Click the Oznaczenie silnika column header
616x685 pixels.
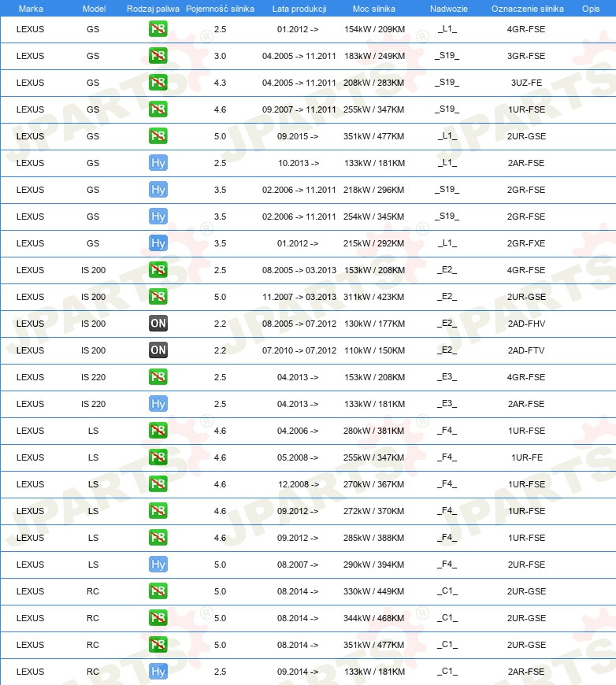[x=527, y=9]
